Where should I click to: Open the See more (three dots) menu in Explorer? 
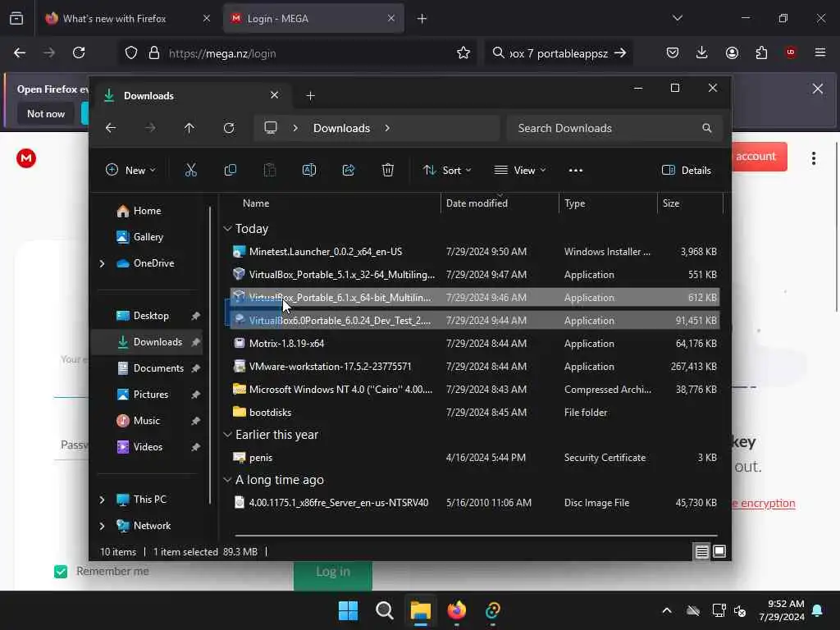[x=575, y=171]
